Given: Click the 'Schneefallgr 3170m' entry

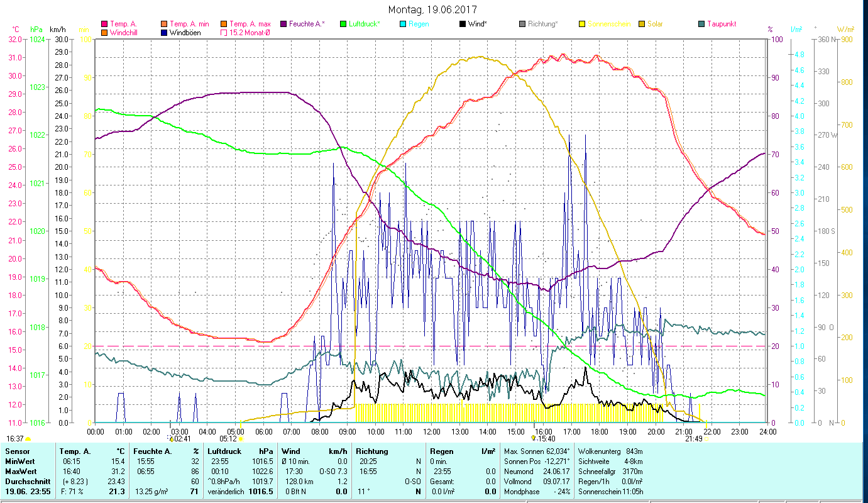Looking at the screenshot, I should tap(611, 471).
